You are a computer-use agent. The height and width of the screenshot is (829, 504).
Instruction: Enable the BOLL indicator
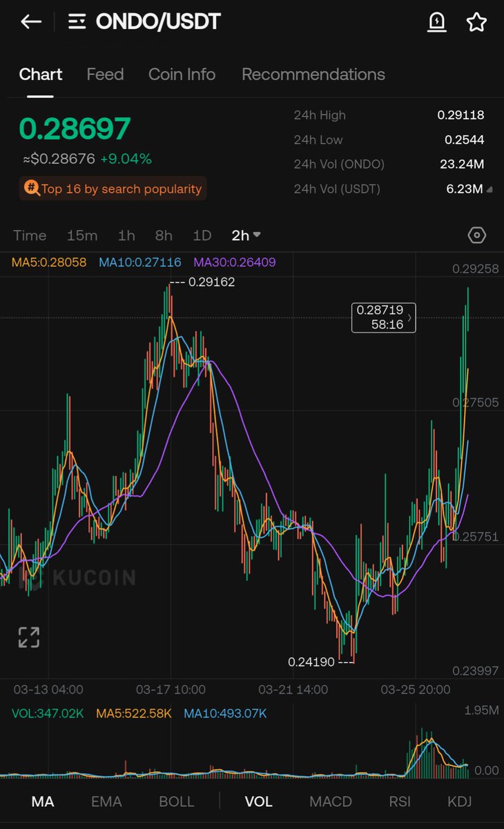tap(177, 801)
